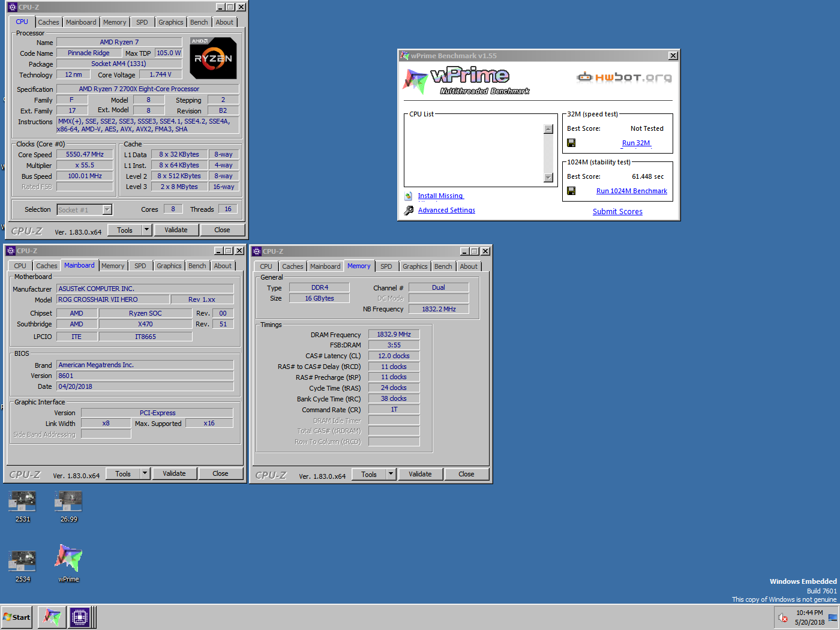Click the Start button on the taskbar
The width and height of the screenshot is (840, 630).
pyautogui.click(x=17, y=617)
